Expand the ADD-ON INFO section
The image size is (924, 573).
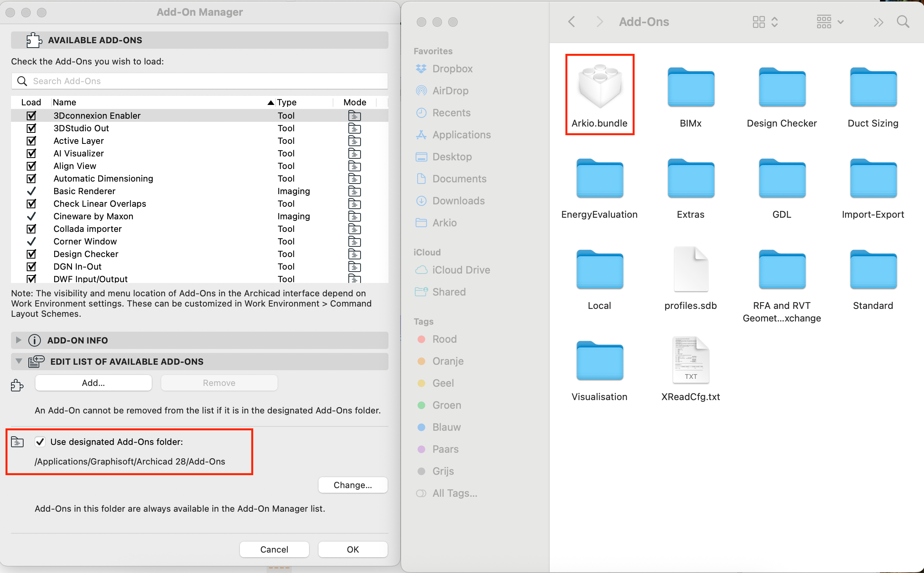coord(18,340)
